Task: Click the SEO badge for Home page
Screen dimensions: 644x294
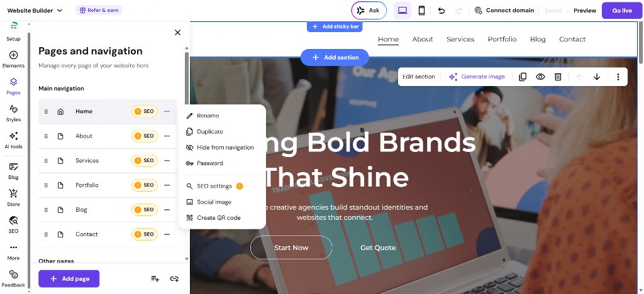Action: coord(145,112)
